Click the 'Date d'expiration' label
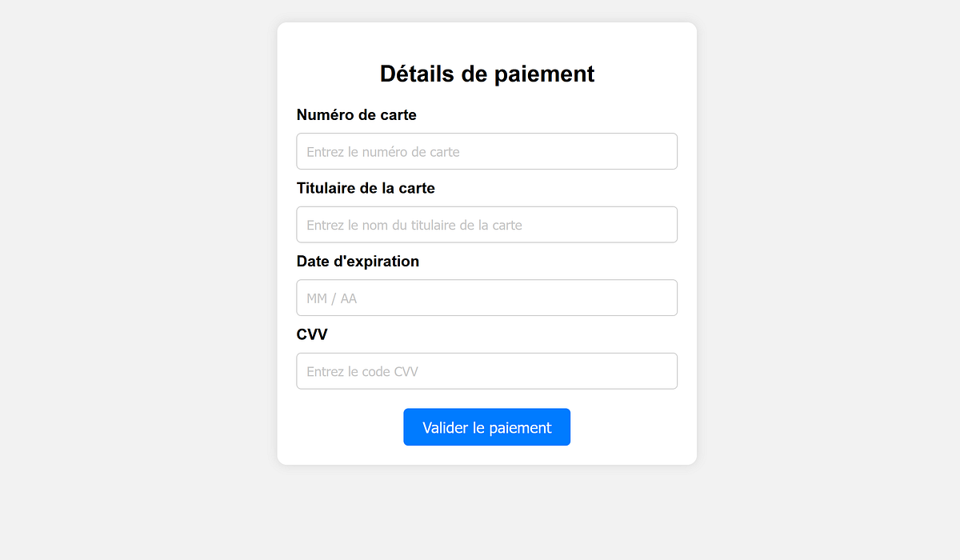The width and height of the screenshot is (960, 560). (358, 261)
